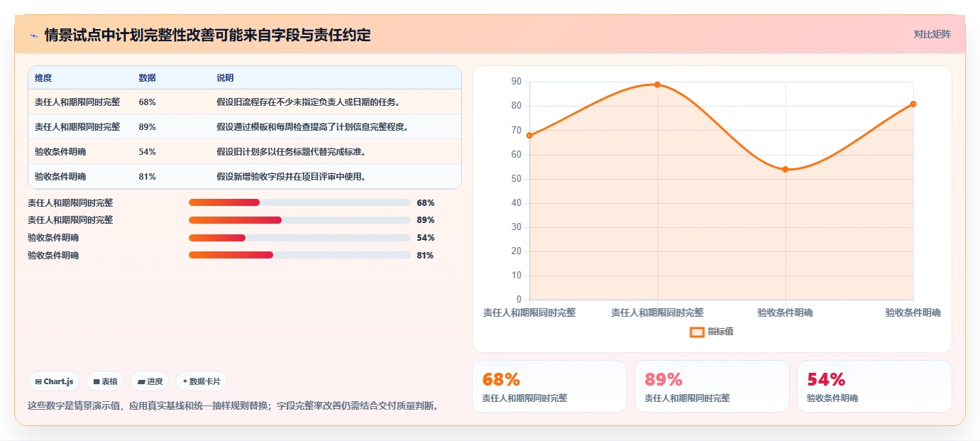Toggle the 指标值 legend swatch
The width and height of the screenshot is (980, 441).
[x=697, y=332]
